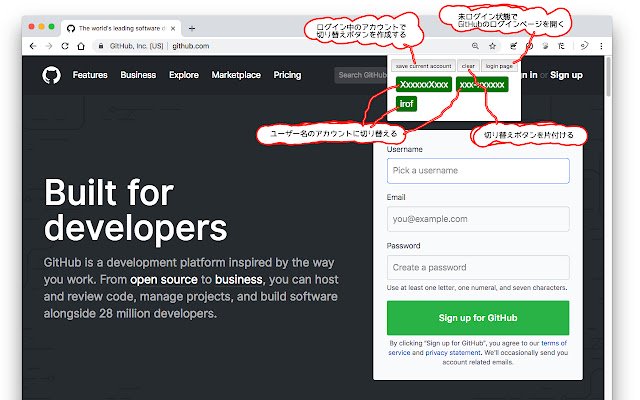
Task: Click the yellow macOS minimize window button
Action: pos(42,27)
